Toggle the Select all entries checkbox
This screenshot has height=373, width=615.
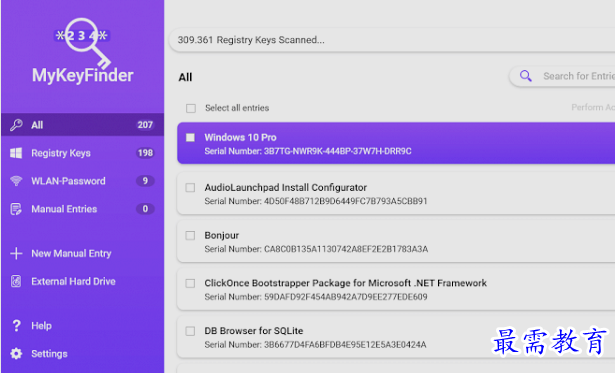tap(191, 108)
